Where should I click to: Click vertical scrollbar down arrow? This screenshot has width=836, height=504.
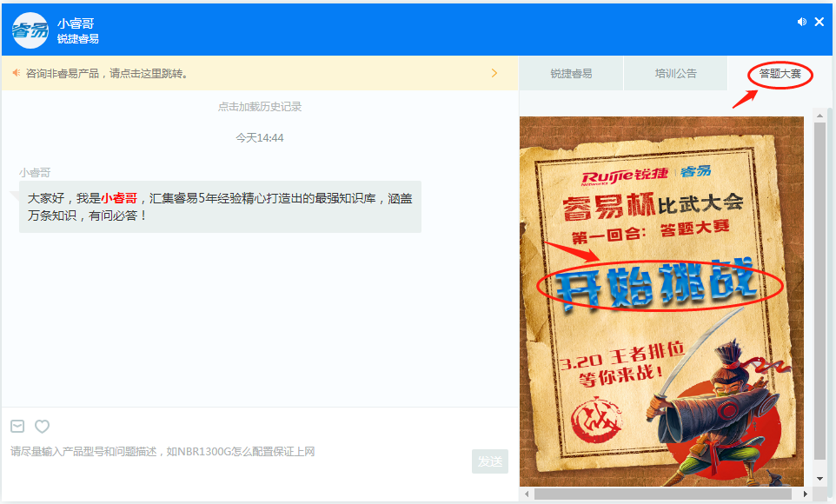point(820,479)
